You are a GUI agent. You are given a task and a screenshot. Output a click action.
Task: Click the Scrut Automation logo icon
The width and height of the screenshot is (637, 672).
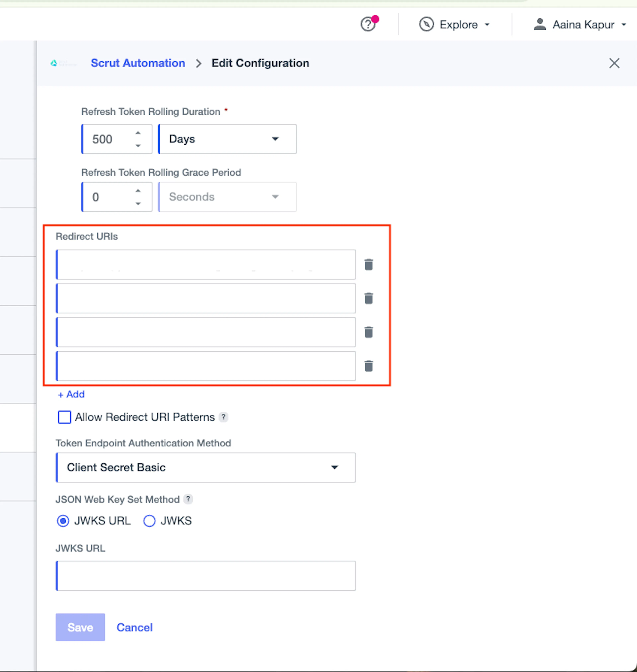point(64,63)
